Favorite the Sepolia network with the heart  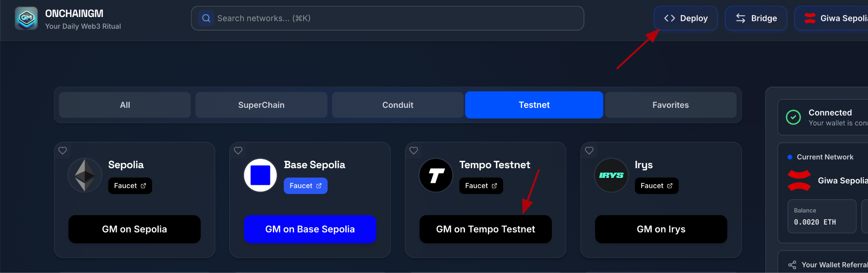point(62,150)
